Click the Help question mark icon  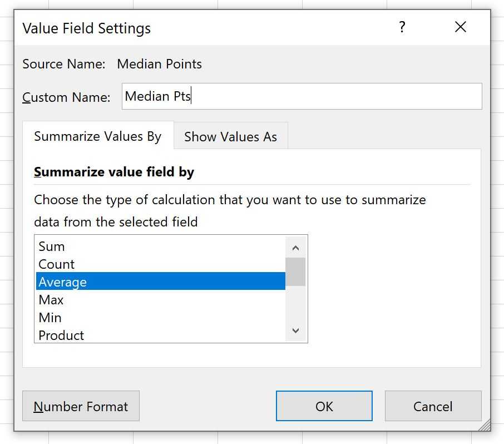(x=402, y=27)
